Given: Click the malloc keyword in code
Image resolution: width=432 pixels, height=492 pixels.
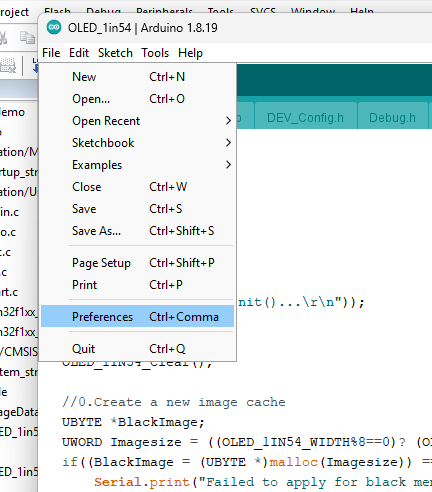Looking at the screenshot, I should click(x=293, y=462).
